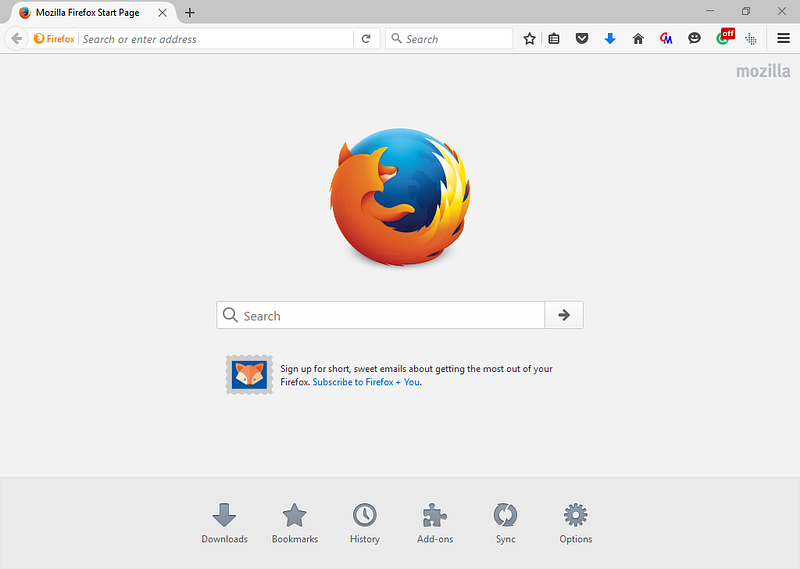The image size is (800, 569).
Task: Open Add-ons from bottom launcher
Action: [x=435, y=523]
